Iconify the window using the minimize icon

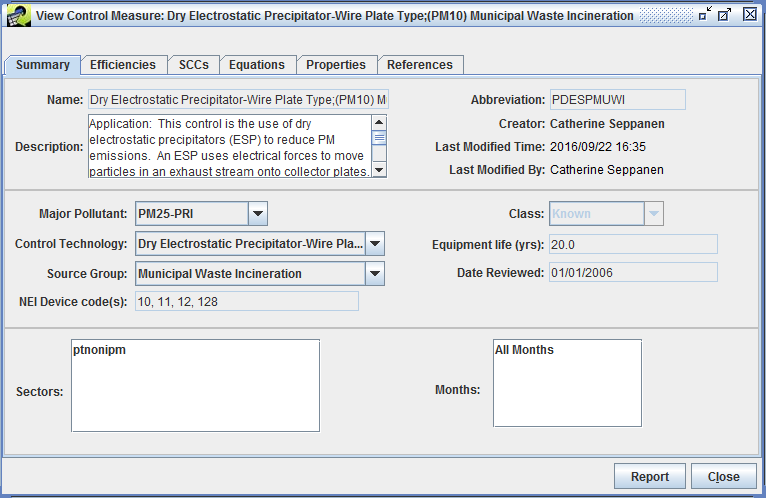[704, 15]
